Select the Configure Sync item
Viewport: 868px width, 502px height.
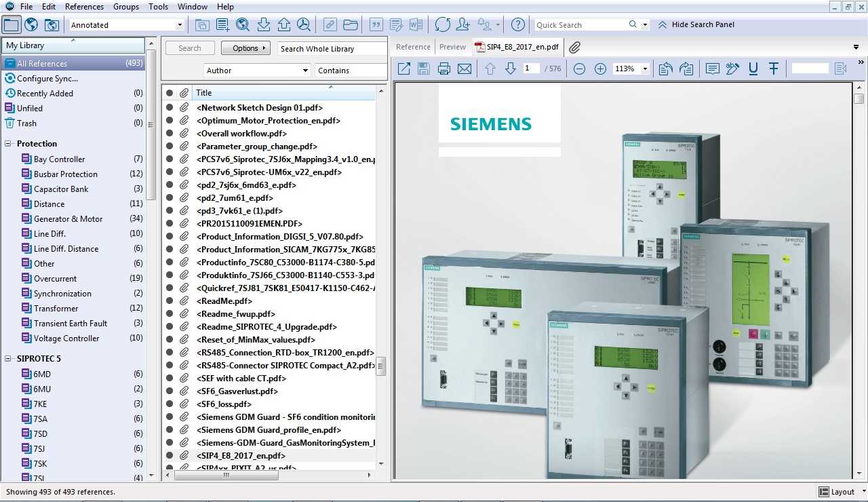[73, 79]
